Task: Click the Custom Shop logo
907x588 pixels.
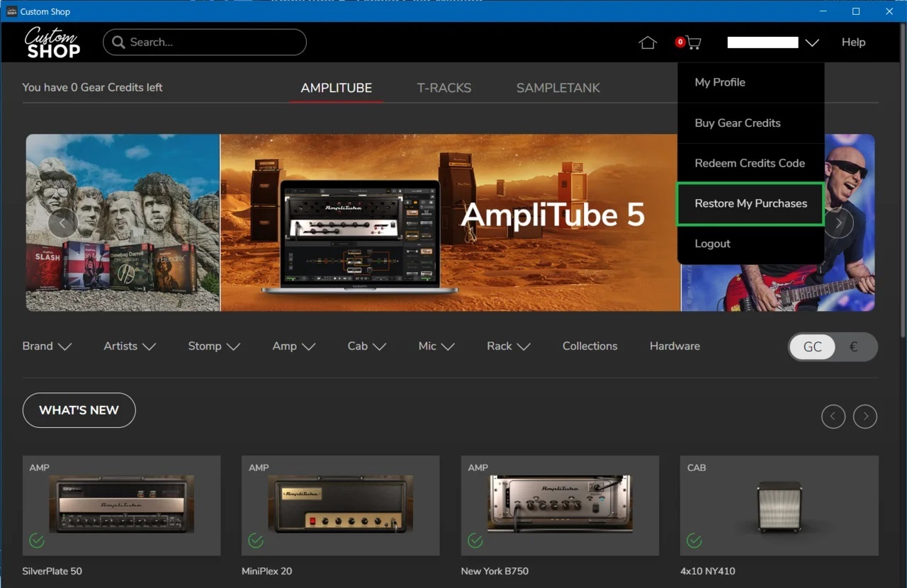Action: click(52, 43)
